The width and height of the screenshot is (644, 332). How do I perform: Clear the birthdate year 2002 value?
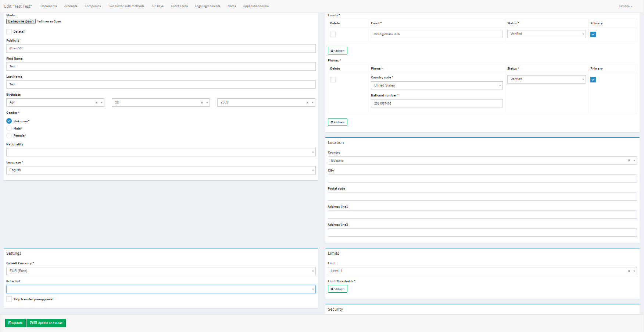pos(307,103)
